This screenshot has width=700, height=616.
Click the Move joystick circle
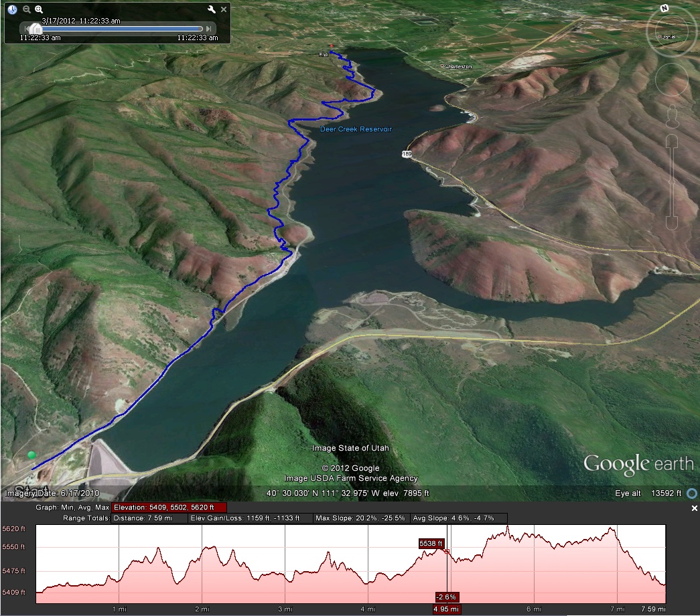click(x=672, y=80)
